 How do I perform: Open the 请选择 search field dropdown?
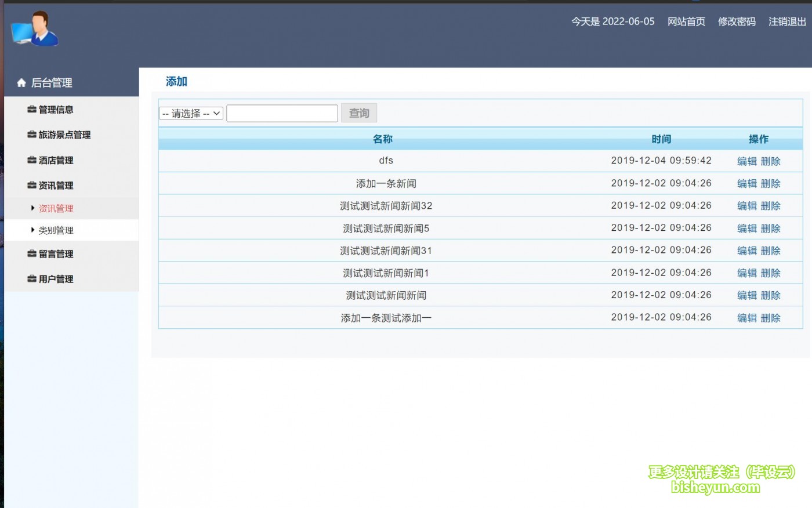tap(191, 114)
